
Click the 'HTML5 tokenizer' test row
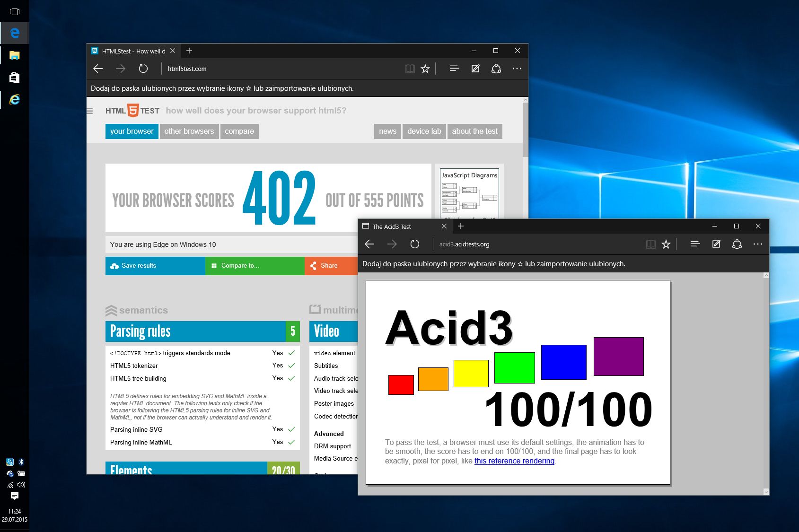[x=202, y=366]
